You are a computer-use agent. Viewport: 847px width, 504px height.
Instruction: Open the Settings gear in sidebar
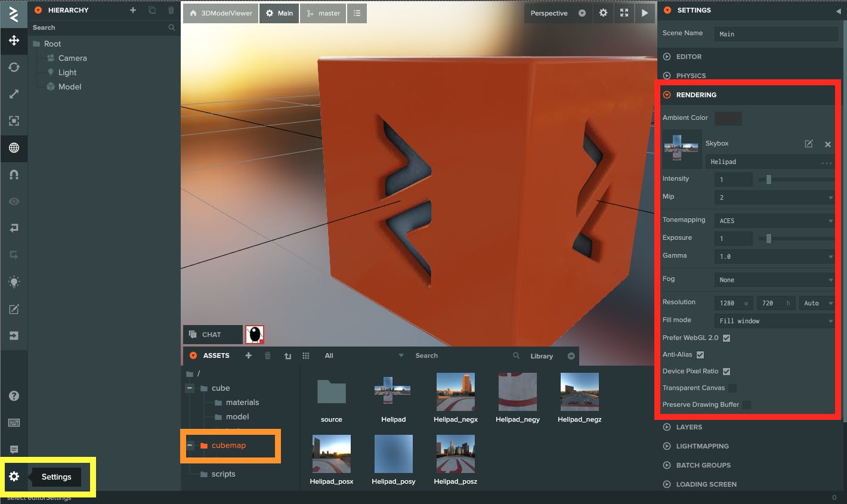coord(14,477)
